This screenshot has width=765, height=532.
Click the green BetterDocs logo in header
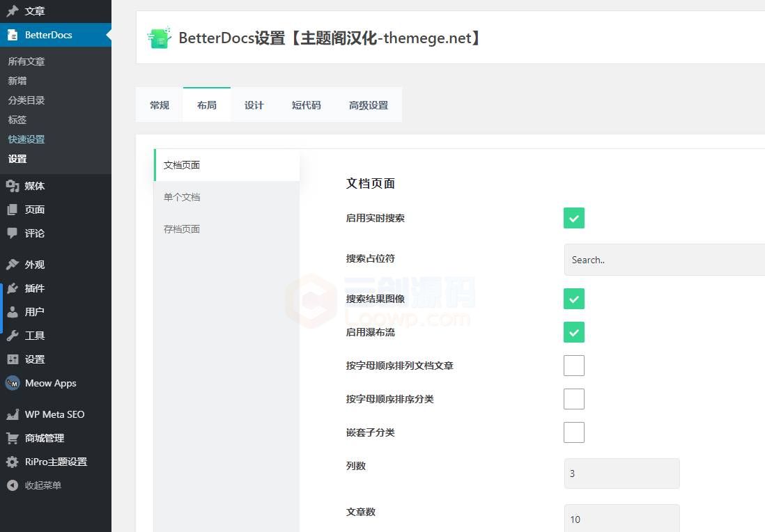click(159, 38)
